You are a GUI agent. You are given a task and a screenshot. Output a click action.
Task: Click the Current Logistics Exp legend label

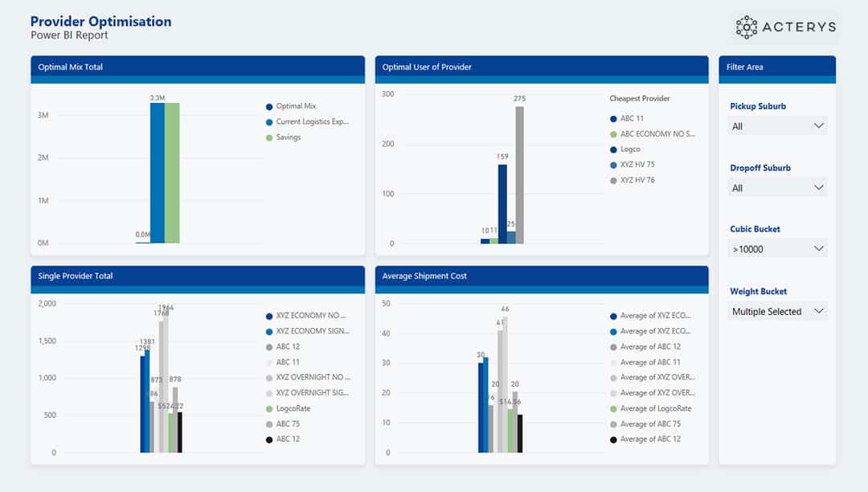coord(313,122)
